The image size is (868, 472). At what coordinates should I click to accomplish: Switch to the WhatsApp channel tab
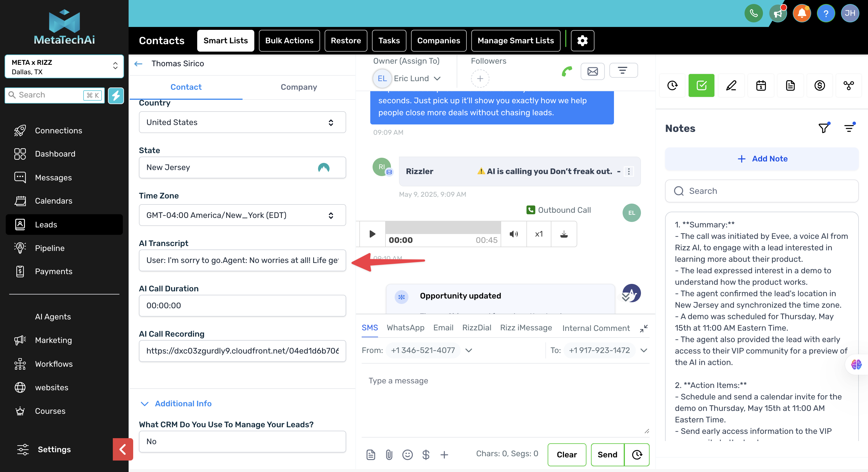(405, 328)
